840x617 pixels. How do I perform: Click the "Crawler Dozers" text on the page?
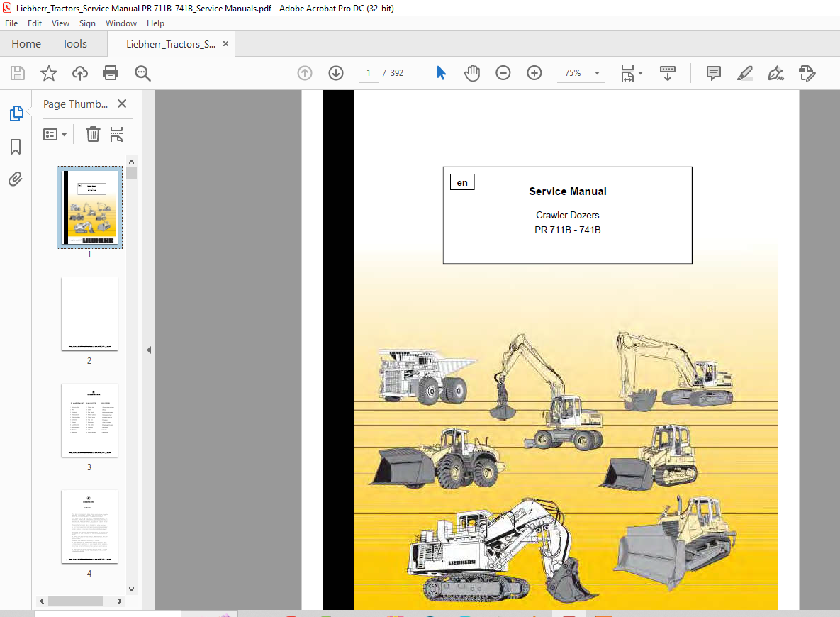click(x=568, y=215)
